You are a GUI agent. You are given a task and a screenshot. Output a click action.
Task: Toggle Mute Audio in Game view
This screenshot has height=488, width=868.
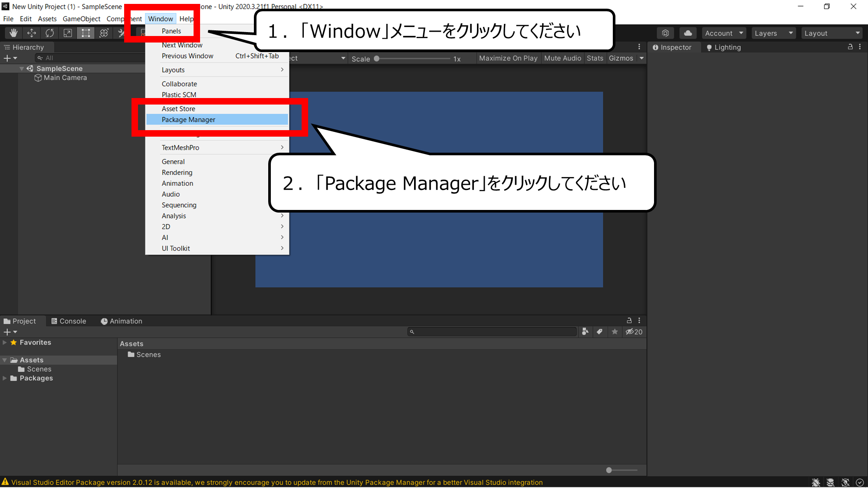tap(562, 58)
